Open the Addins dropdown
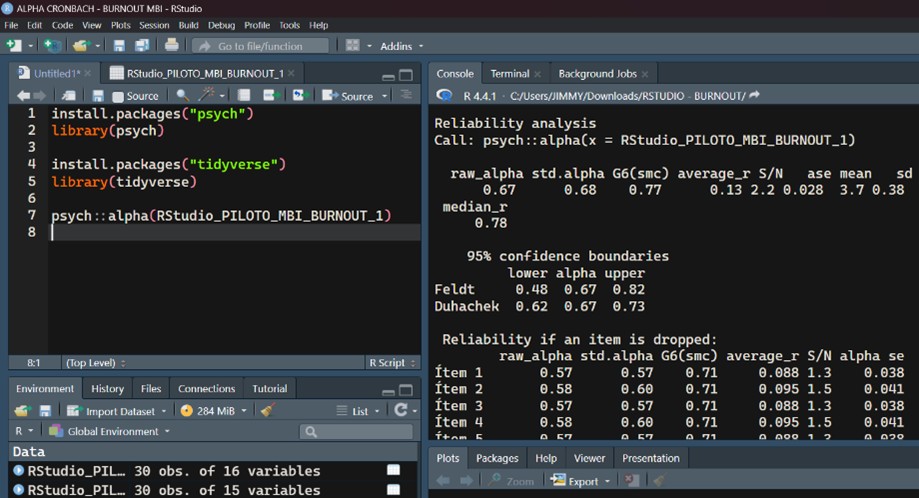 401,46
